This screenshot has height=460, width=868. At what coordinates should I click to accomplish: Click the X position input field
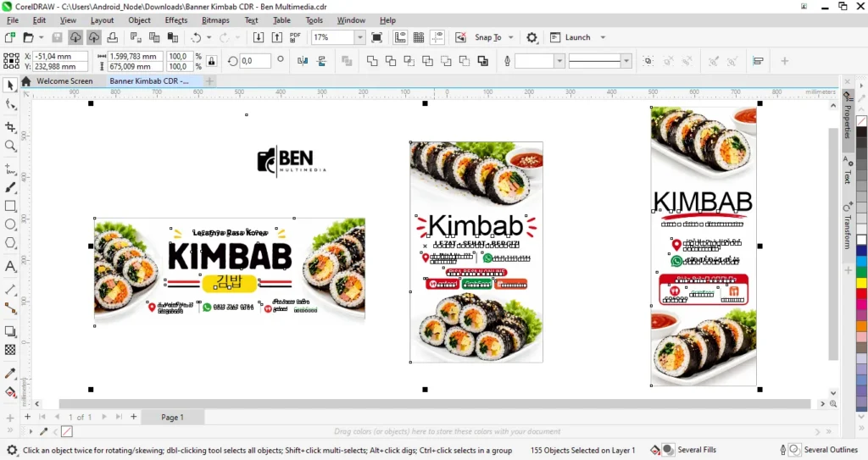point(60,56)
